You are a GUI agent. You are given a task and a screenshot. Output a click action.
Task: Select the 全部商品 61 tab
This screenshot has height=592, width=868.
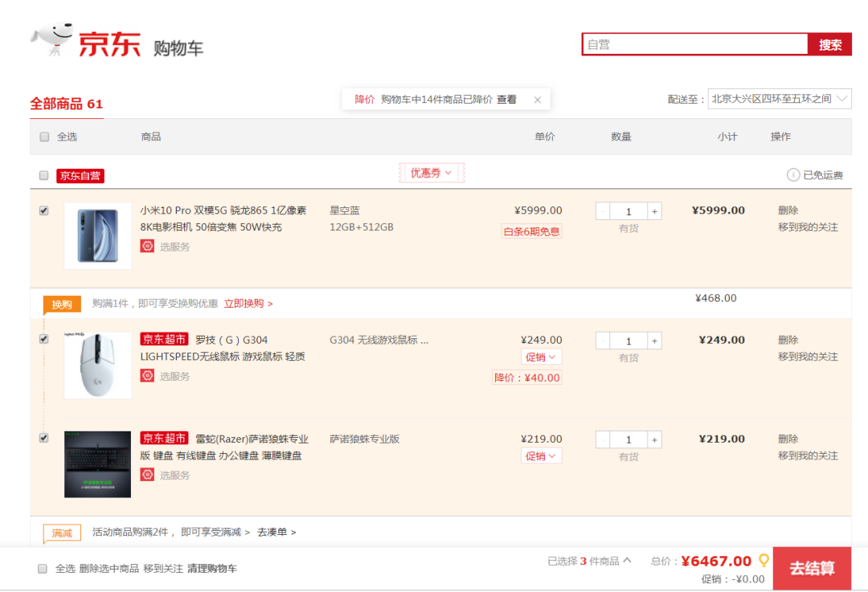(67, 104)
